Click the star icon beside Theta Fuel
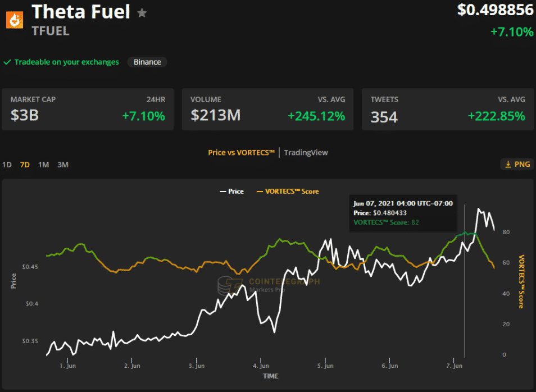 [142, 12]
